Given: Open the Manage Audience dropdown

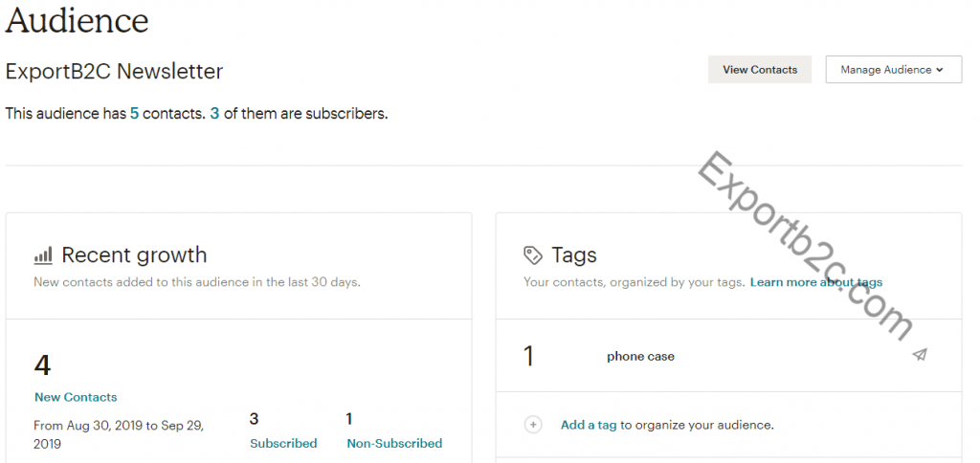Looking at the screenshot, I should [x=893, y=70].
